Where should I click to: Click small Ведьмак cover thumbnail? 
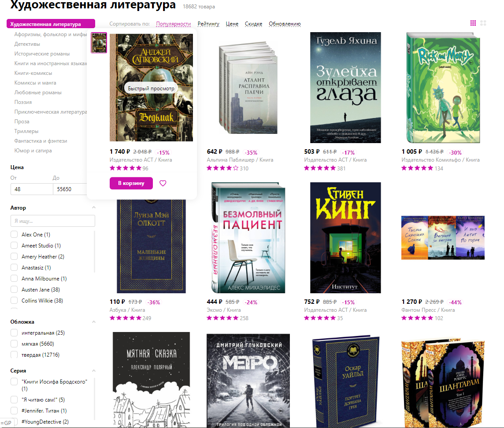(x=99, y=43)
